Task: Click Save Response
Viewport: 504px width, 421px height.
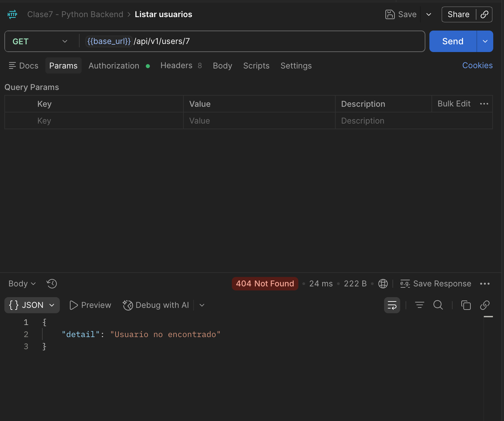Action: tap(436, 284)
